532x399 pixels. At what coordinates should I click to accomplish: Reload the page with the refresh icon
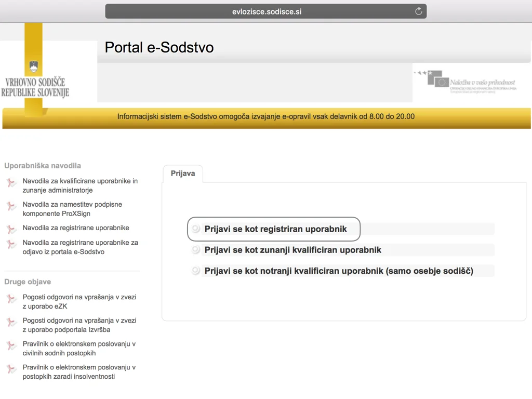tap(418, 11)
